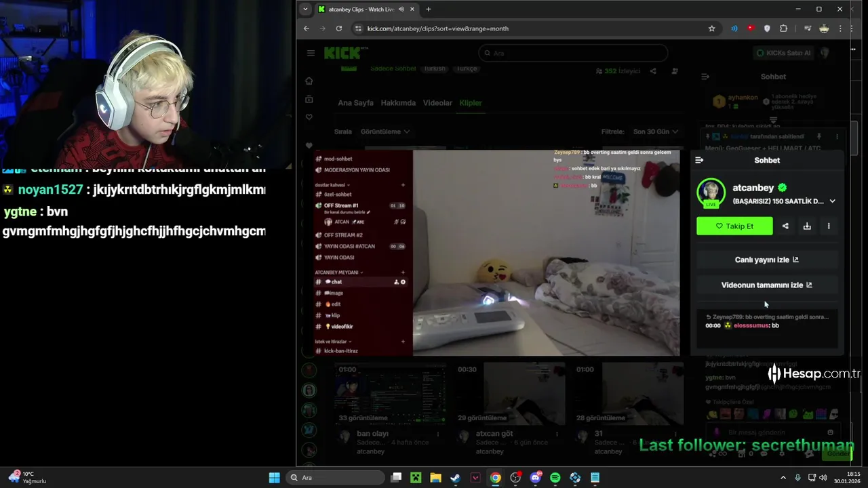The height and width of the screenshot is (488, 868).
Task: Close the atcanbey Clips browser tab
Action: pos(412,9)
